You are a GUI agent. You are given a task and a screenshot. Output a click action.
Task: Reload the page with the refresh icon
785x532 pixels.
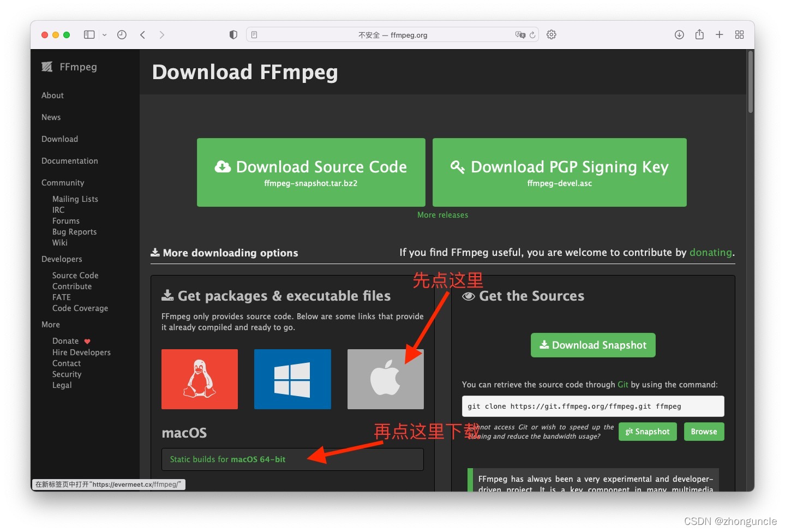pos(532,35)
